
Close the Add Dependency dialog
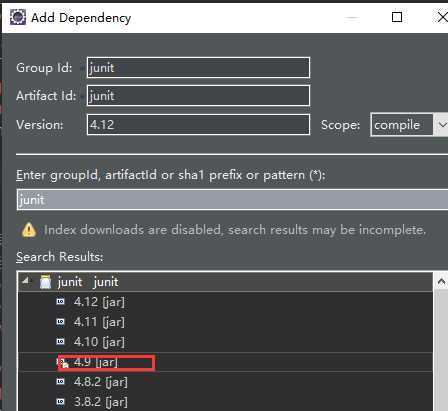click(x=443, y=17)
